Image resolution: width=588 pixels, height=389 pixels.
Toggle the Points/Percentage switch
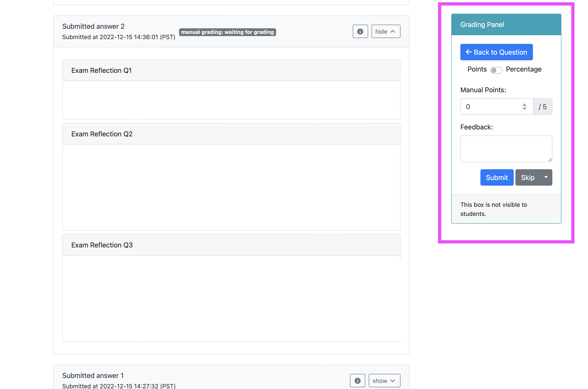tap(496, 70)
